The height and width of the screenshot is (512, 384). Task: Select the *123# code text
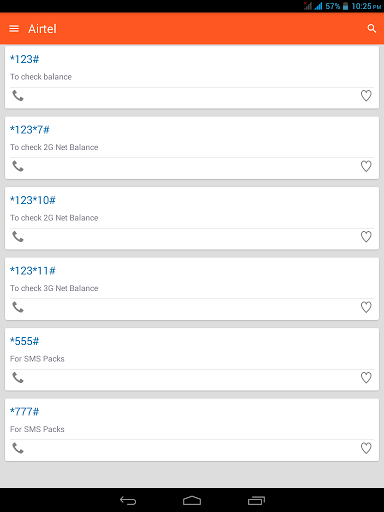coord(24,59)
